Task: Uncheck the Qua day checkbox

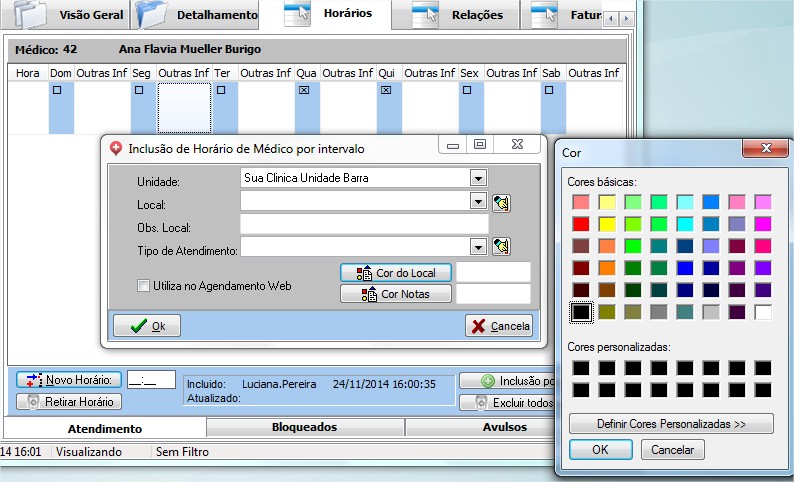Action: [x=303, y=90]
